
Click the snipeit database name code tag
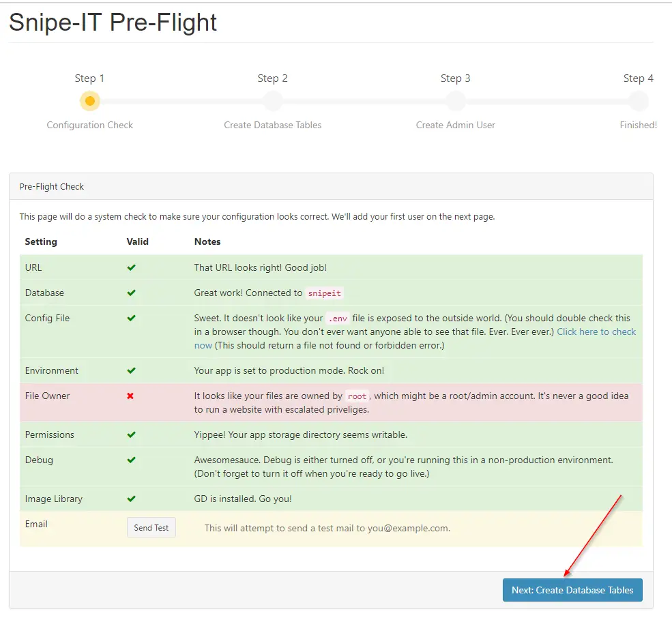tap(325, 293)
